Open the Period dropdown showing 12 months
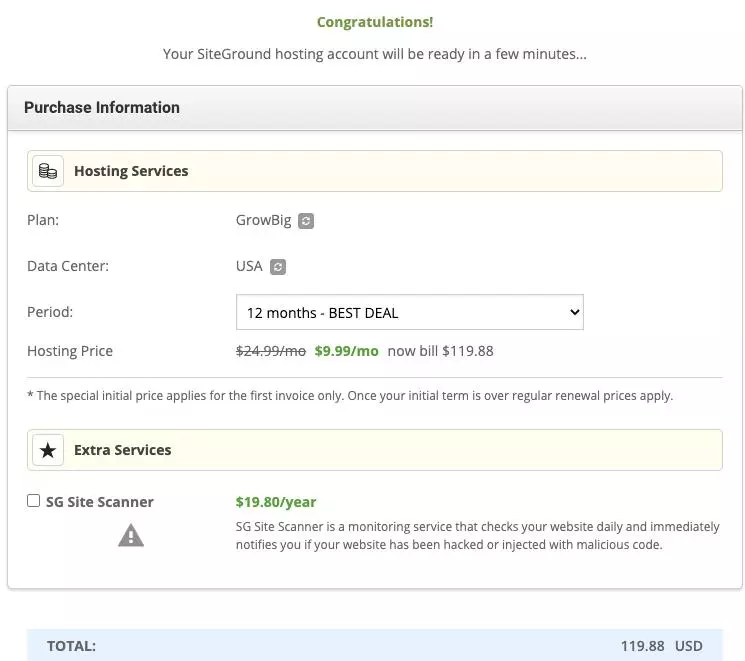 click(410, 312)
